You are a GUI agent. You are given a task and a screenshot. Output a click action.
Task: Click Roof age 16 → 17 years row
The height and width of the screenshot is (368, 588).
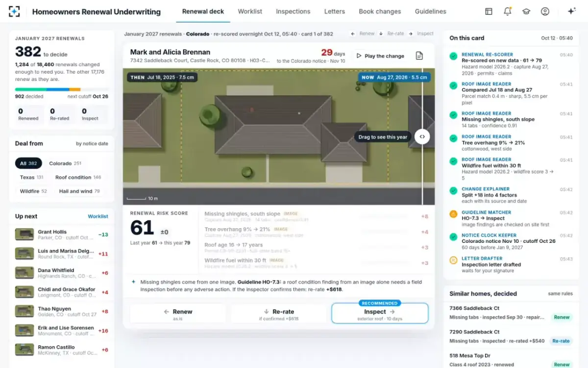point(317,248)
